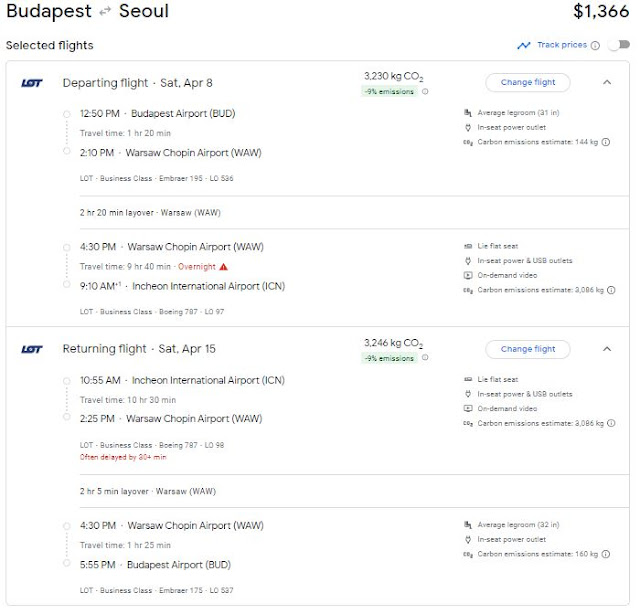Click info icon beside 144 kg carbon estimate

click(x=606, y=142)
